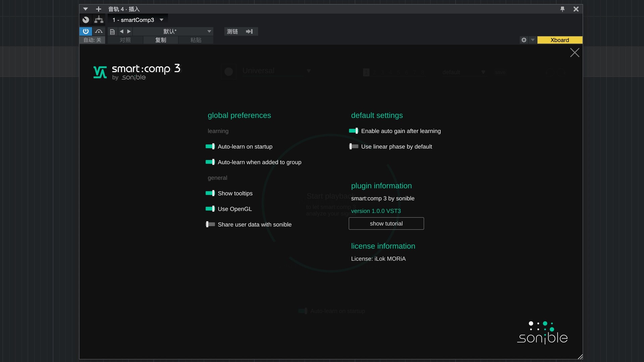Close the preferences overlay with the X
Image resolution: width=644 pixels, height=362 pixels.
click(x=575, y=53)
